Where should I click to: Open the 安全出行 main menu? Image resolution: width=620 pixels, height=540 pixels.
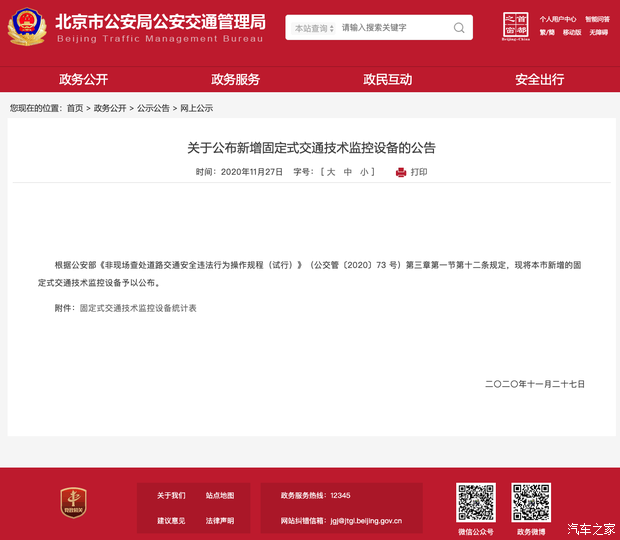click(539, 79)
